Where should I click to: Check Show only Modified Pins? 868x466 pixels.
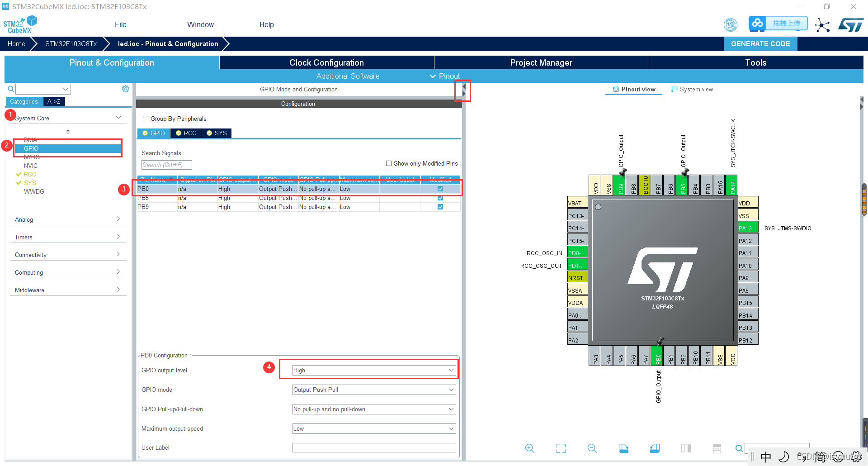click(x=389, y=163)
